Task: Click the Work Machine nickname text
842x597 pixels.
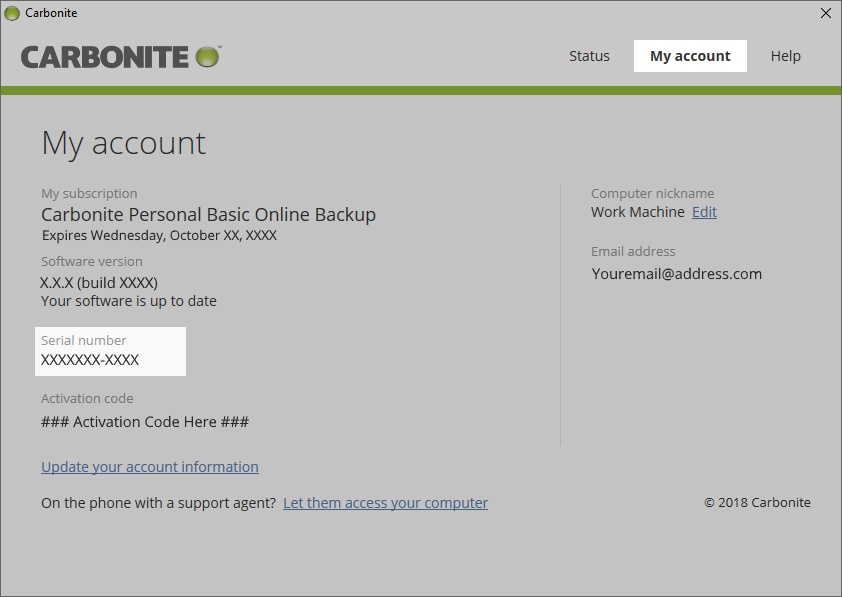Action: (x=637, y=212)
